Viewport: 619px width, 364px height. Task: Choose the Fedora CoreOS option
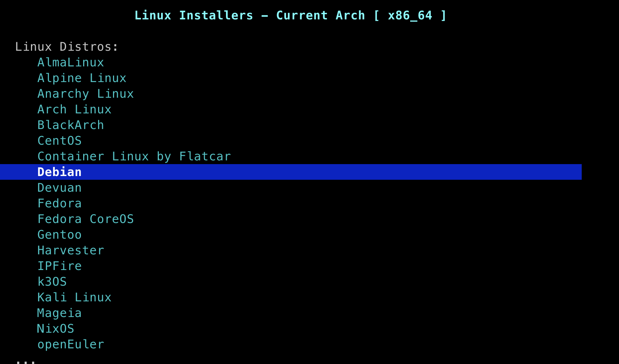click(x=85, y=219)
